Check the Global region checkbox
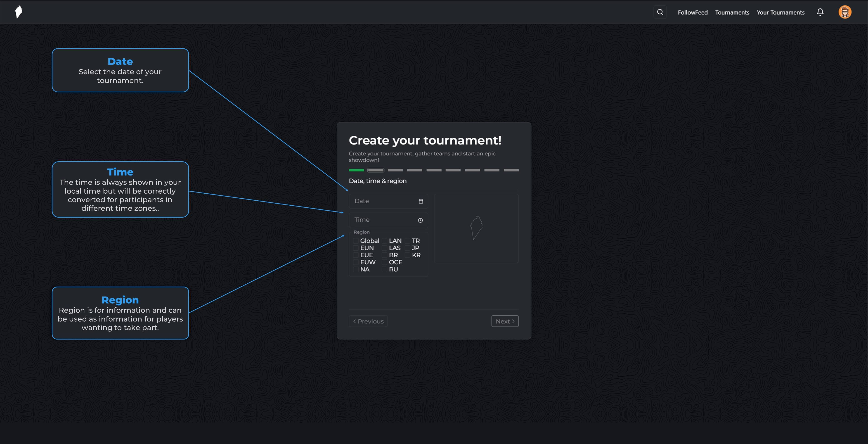Screen dimensions: 868x444 (x=355, y=241)
